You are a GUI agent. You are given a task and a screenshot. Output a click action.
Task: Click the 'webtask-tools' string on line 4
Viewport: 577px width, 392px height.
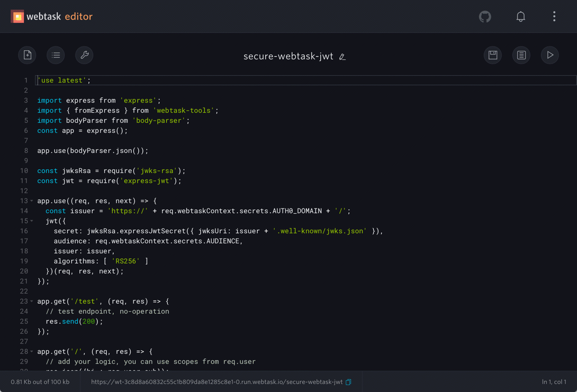coord(184,111)
